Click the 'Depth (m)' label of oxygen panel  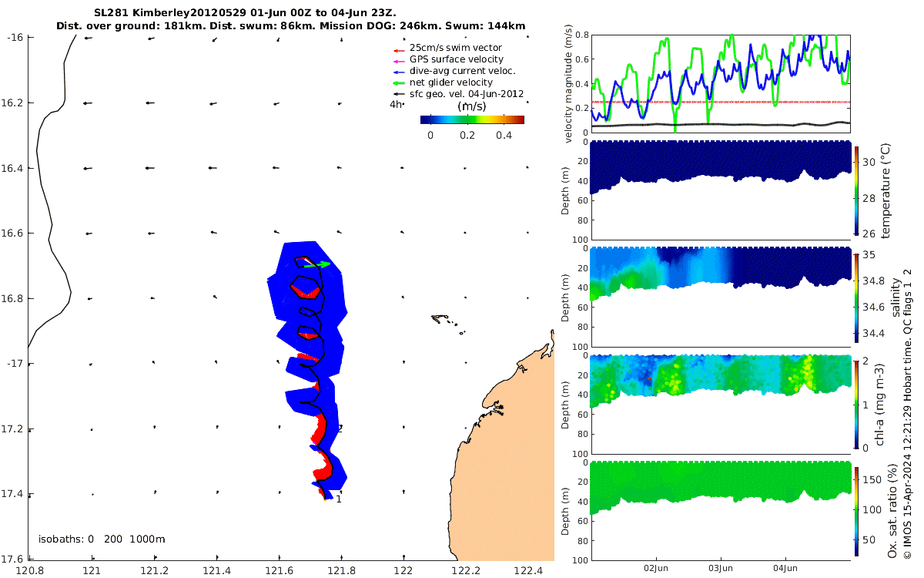point(565,511)
